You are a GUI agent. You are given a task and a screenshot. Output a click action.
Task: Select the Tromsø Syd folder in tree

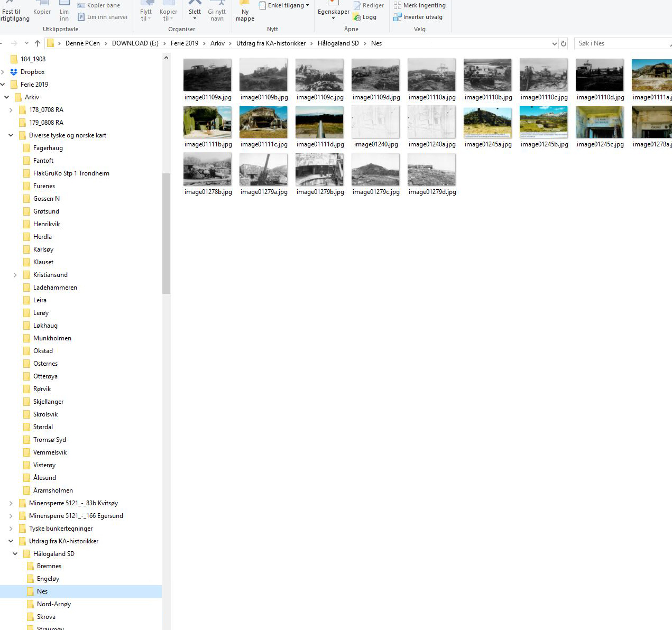point(49,440)
